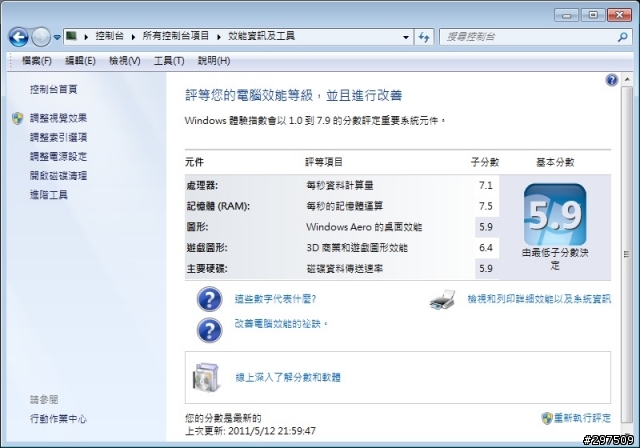Select the 遊戲圖形 row label
The width and height of the screenshot is (640, 448).
pos(207,248)
